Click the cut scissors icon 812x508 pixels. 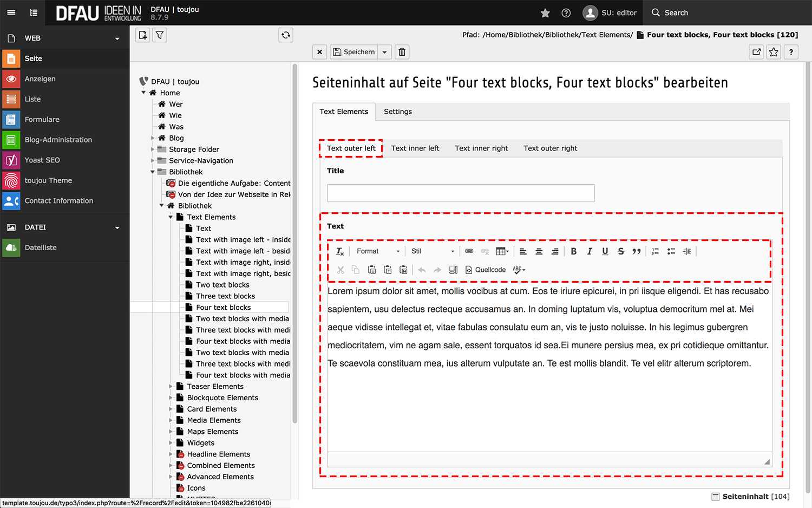point(340,270)
